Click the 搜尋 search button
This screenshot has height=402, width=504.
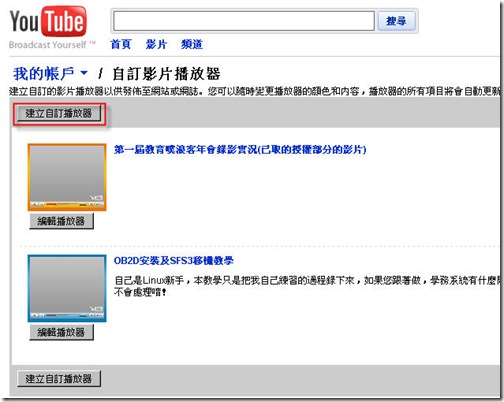396,21
